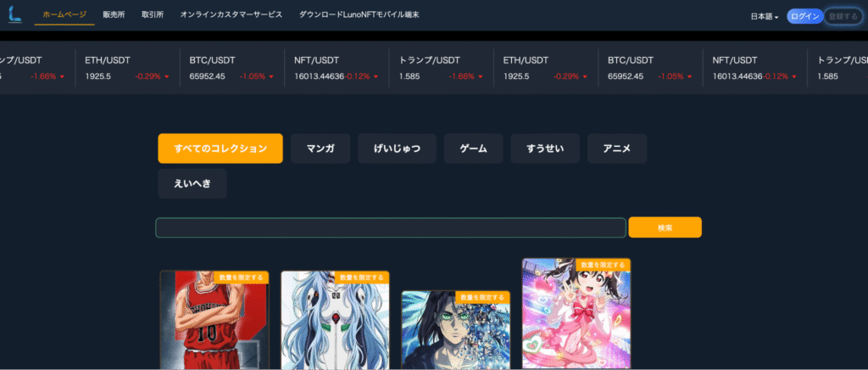Screen dimensions: 868x370
Task: Click 数量を限定する badge on blue-haired card
Action: [361, 277]
